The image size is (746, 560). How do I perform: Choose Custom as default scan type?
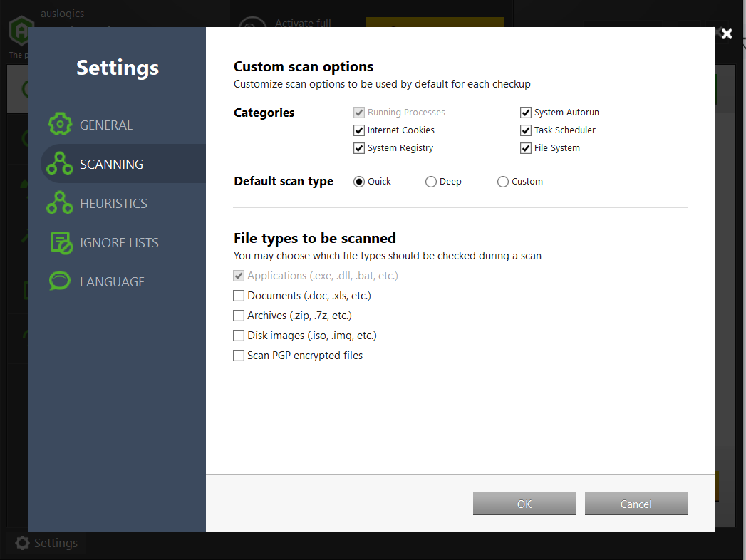502,181
